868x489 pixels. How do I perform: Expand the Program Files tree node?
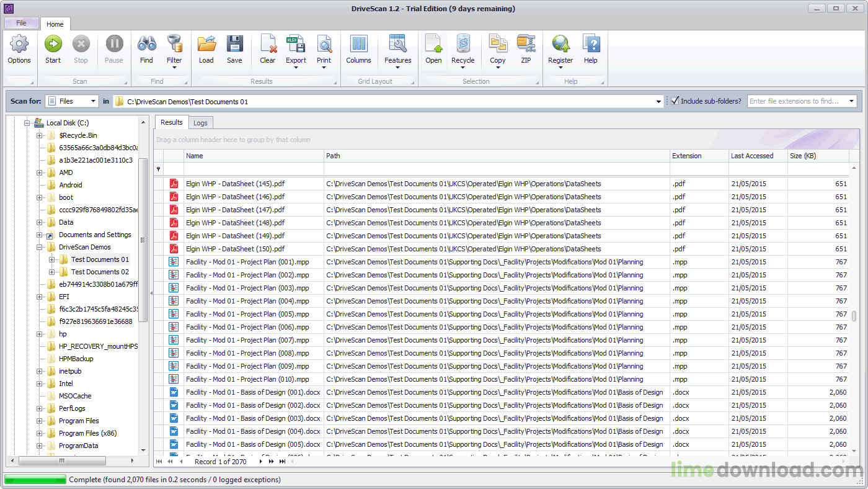coord(40,421)
